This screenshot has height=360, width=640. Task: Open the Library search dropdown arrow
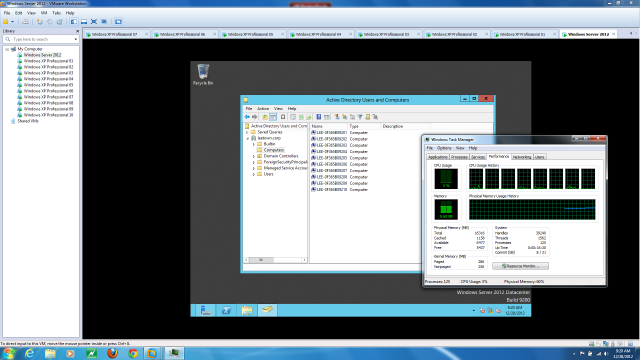(x=76, y=39)
